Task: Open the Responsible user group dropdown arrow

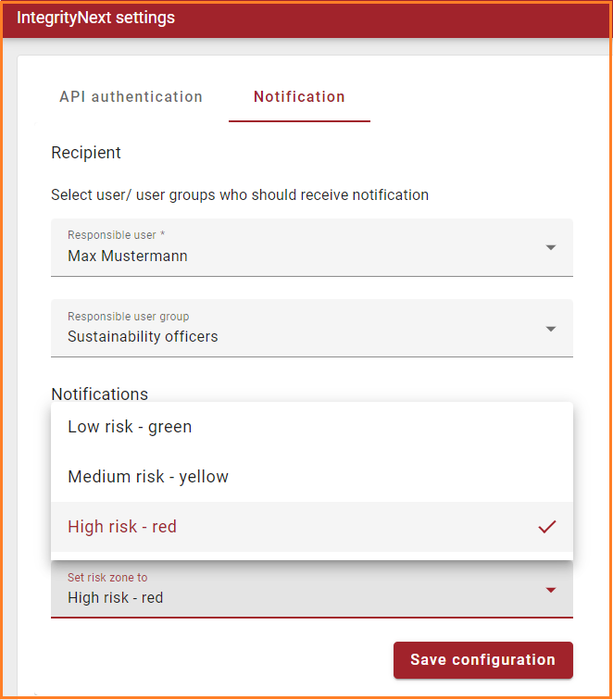Action: tap(551, 329)
